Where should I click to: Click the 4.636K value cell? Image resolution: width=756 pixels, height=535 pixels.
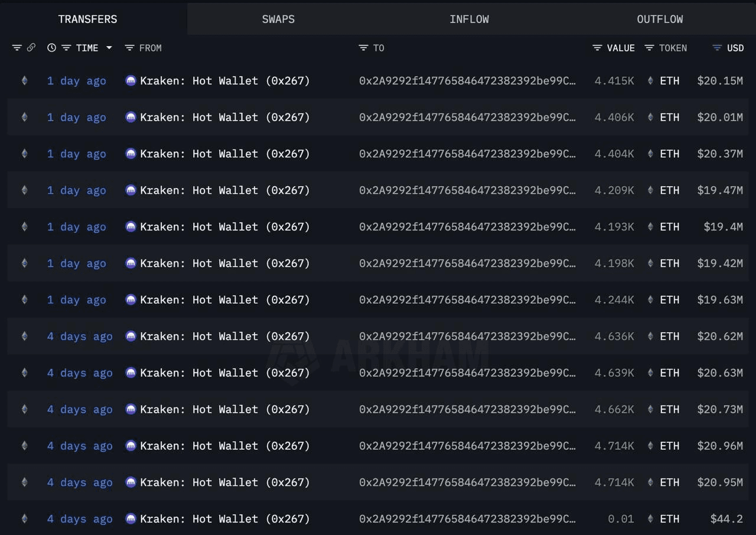[x=614, y=336]
